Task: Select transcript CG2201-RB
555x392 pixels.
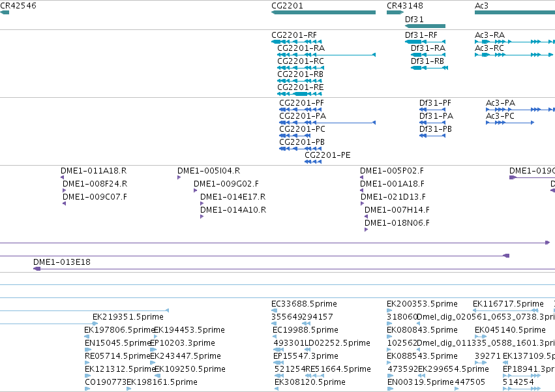Action: (299, 81)
